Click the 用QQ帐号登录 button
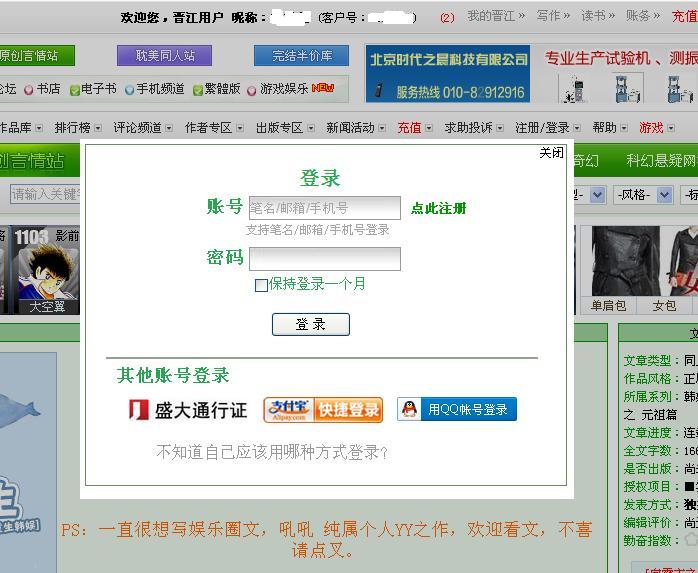The width and height of the screenshot is (698, 573). coord(457,409)
